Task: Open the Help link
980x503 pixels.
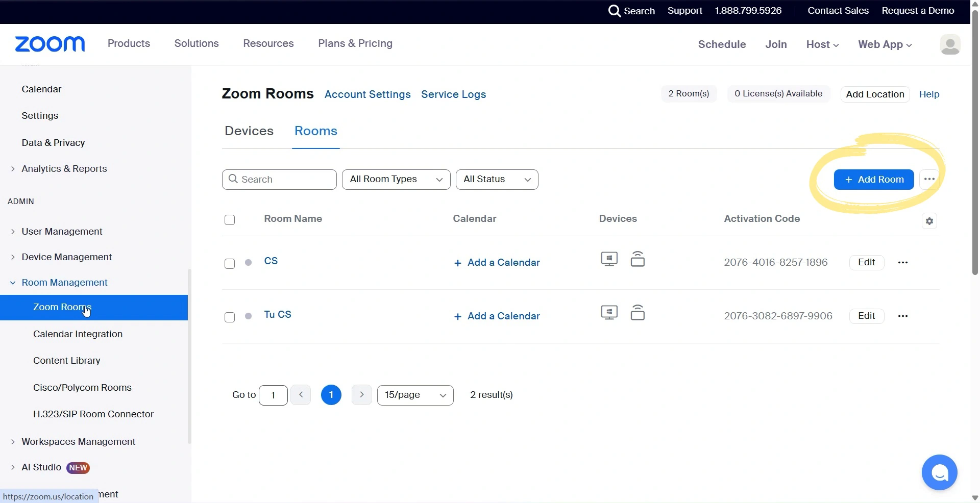Action: [929, 94]
